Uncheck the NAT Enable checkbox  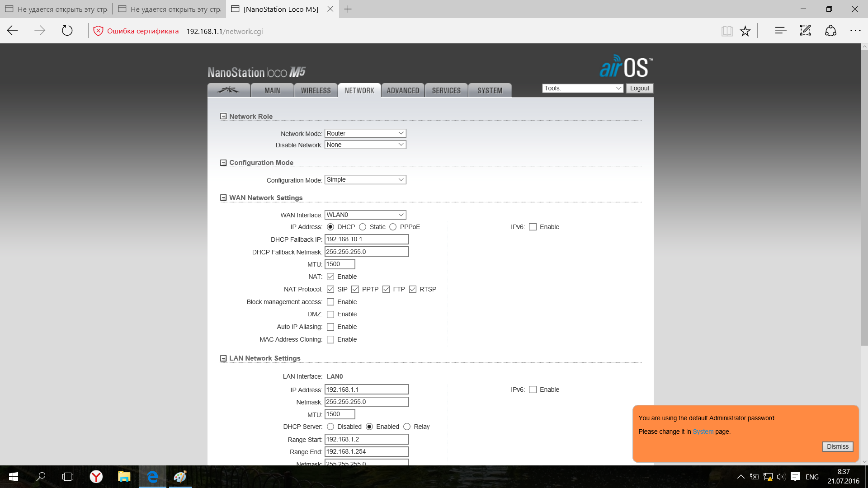(x=330, y=277)
